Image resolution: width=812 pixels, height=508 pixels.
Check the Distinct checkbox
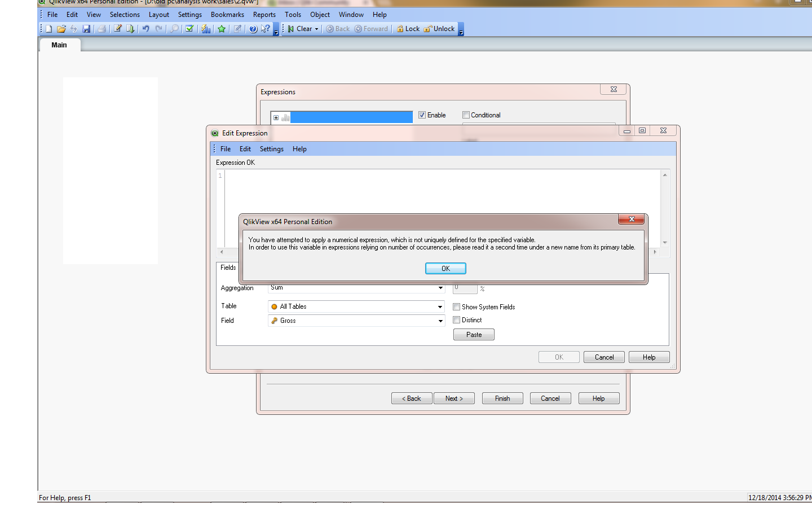(457, 320)
